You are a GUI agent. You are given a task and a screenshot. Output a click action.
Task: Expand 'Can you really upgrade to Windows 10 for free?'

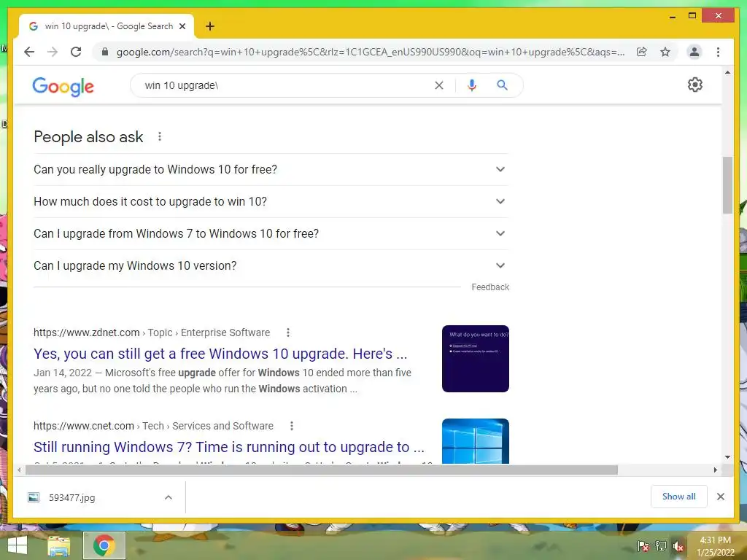pyautogui.click(x=271, y=169)
